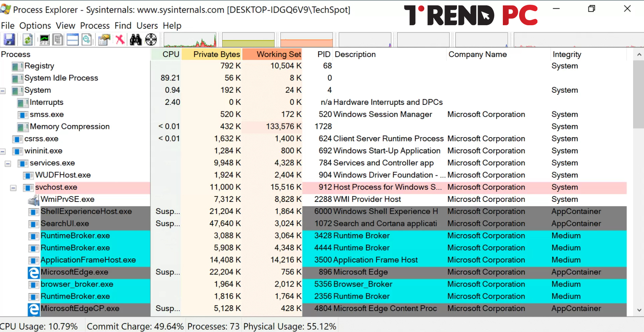Click 'CPU Usage: 10.79%' in status bar
Screen dimensions: 644x332
point(39,327)
